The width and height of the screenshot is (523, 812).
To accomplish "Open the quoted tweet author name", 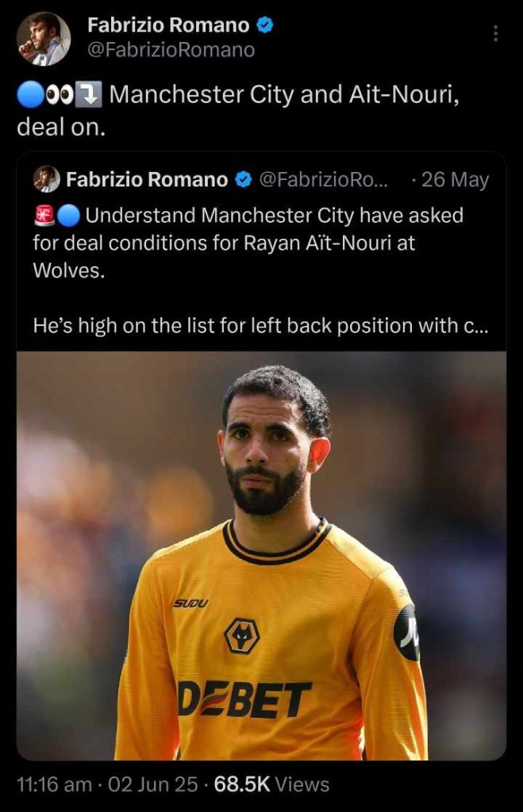I will click(x=147, y=180).
